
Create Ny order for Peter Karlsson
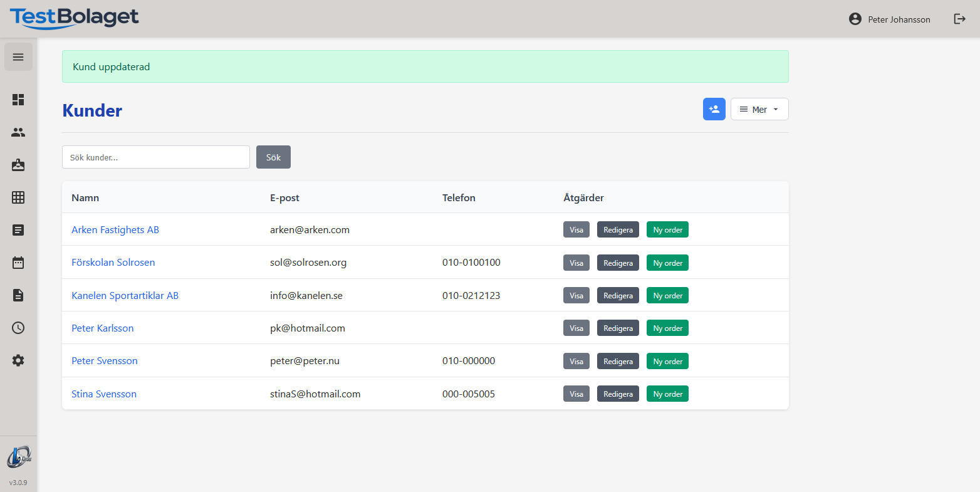(x=667, y=328)
